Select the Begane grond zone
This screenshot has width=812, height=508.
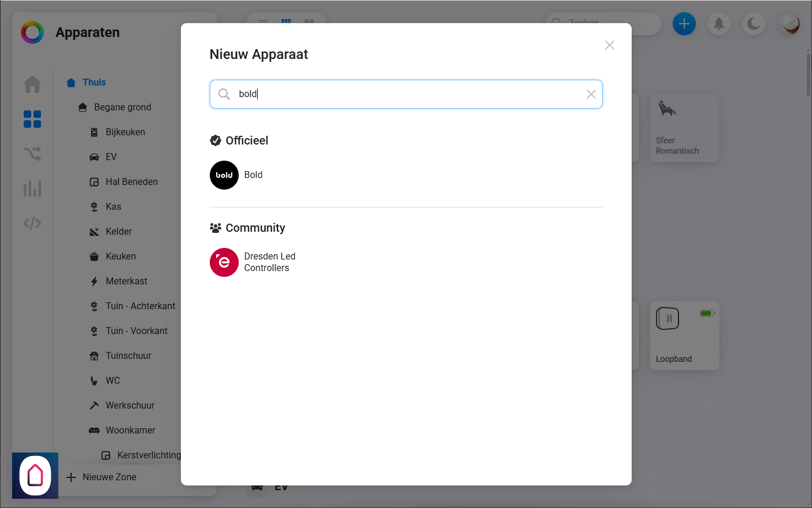click(123, 107)
